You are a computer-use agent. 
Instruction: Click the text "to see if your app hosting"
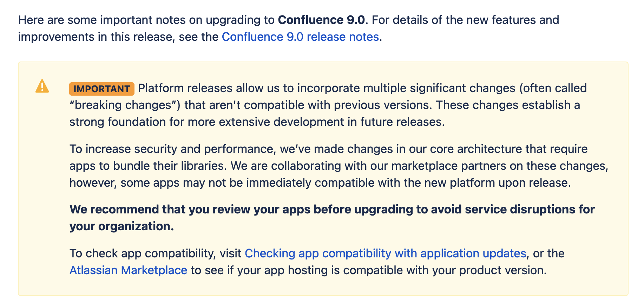(x=265, y=270)
